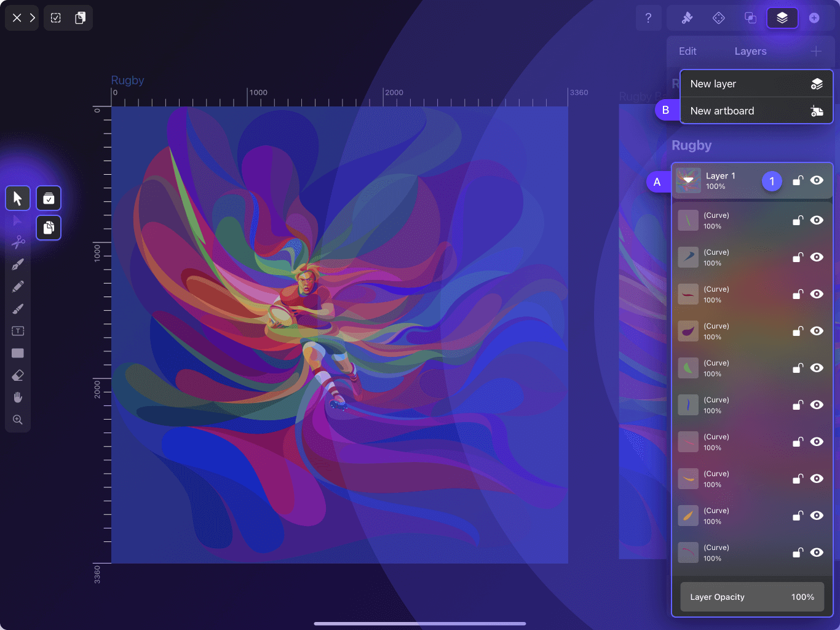This screenshot has height=630, width=840.
Task: Select the Pen tool
Action: click(x=18, y=265)
